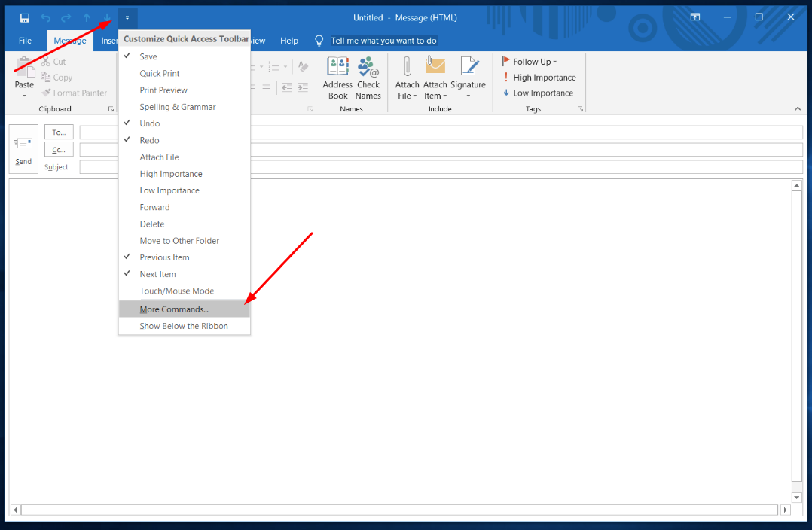Click Format Painter brush
812x530 pixels.
pyautogui.click(x=74, y=93)
